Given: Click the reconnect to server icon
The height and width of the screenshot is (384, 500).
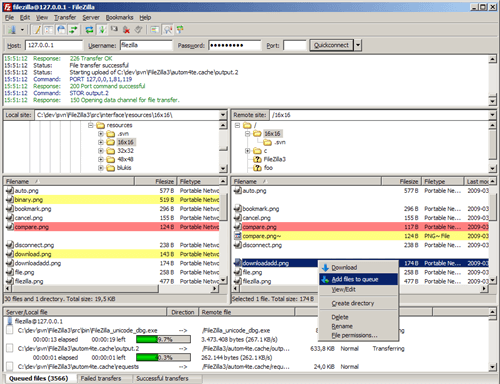Looking at the screenshot, I should [x=139, y=30].
